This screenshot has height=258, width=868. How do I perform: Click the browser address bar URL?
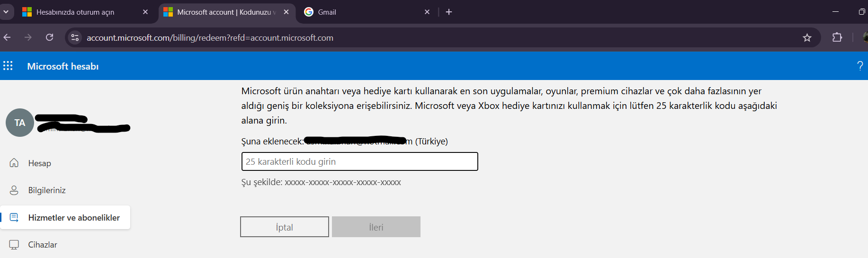tap(210, 37)
